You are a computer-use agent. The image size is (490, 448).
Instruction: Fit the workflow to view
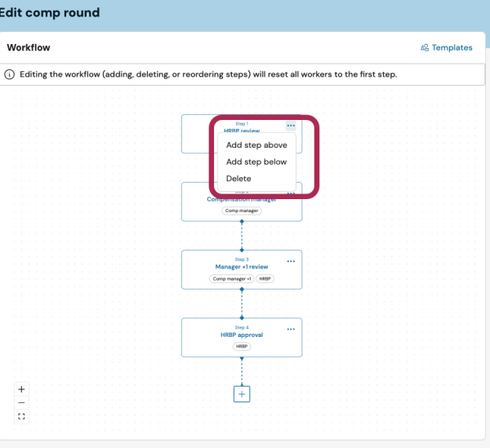point(21,416)
